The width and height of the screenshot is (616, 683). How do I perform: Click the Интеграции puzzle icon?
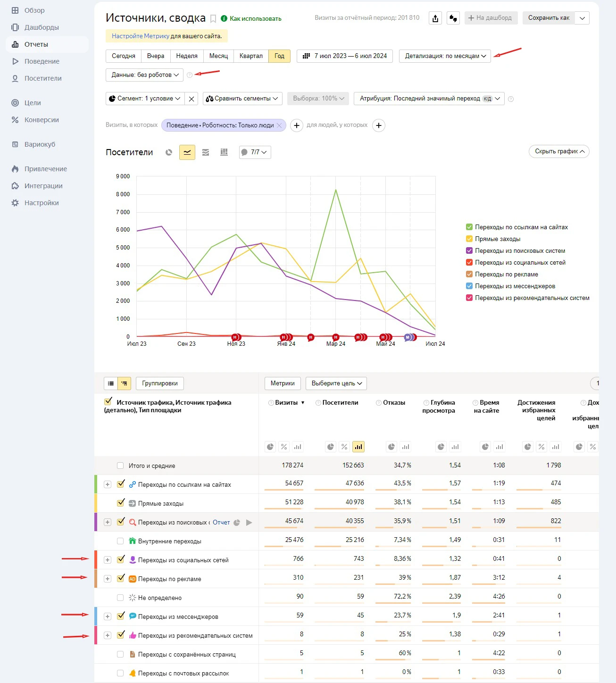coord(15,186)
